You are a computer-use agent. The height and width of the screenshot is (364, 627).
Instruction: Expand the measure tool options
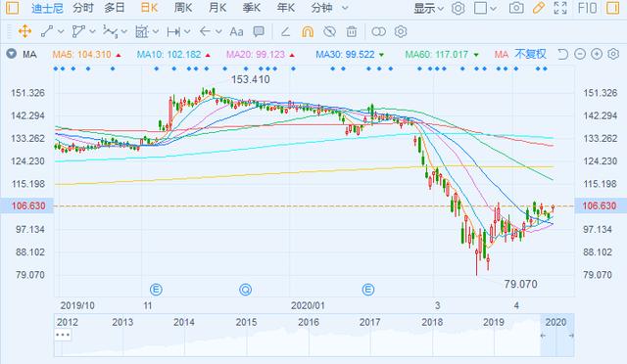click(x=187, y=31)
